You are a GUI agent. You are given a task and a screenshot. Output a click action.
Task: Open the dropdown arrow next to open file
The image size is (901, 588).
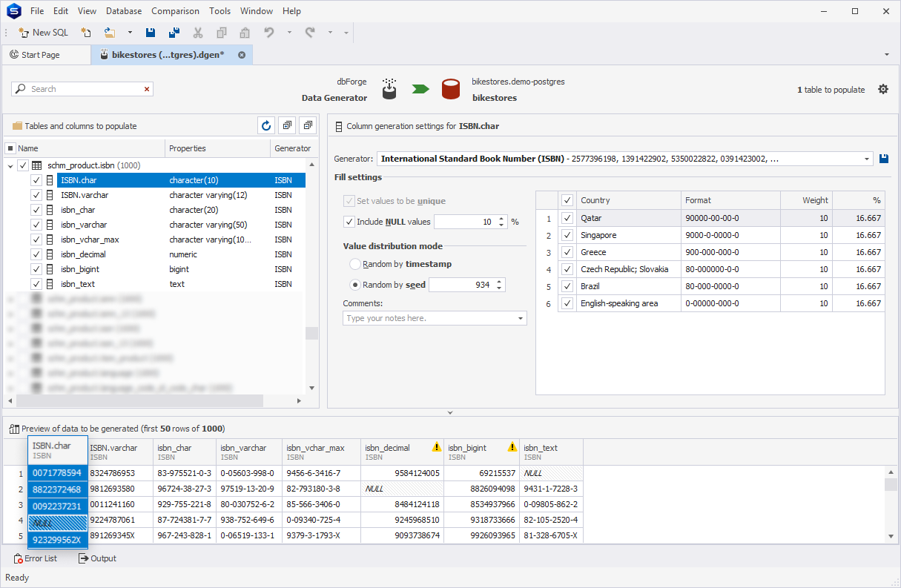pos(130,33)
